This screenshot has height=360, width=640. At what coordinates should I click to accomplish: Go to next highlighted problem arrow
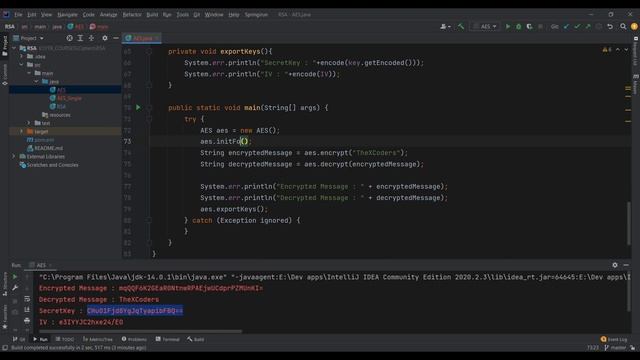tap(626, 50)
